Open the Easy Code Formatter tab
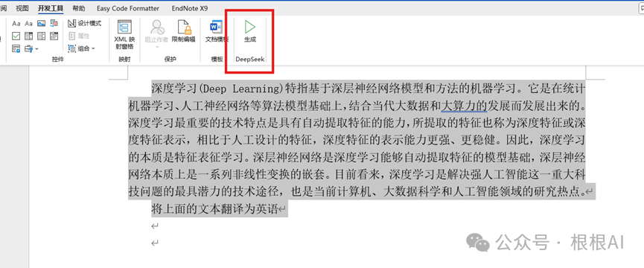The image size is (644, 268). (128, 8)
